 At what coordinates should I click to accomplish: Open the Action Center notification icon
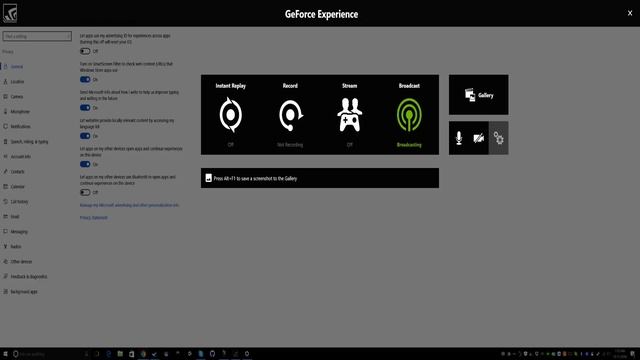[632, 354]
